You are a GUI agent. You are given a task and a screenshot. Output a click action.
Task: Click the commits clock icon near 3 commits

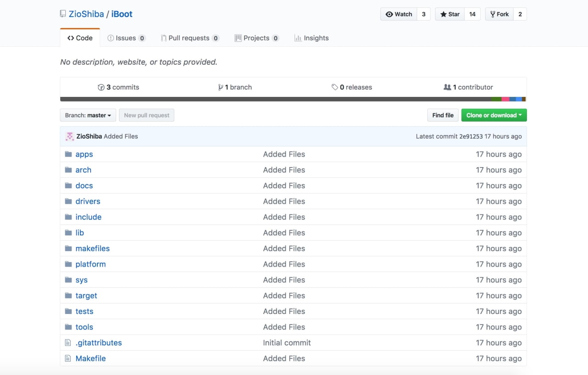[x=101, y=87]
